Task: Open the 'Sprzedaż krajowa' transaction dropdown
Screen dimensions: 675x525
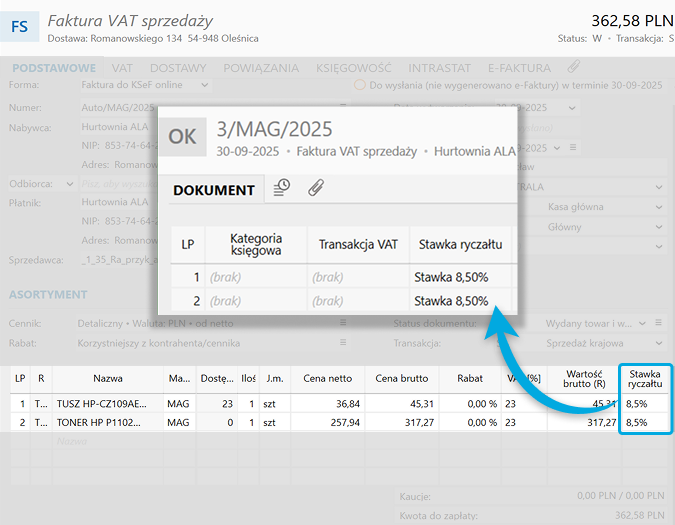Action: pyautogui.click(x=659, y=343)
